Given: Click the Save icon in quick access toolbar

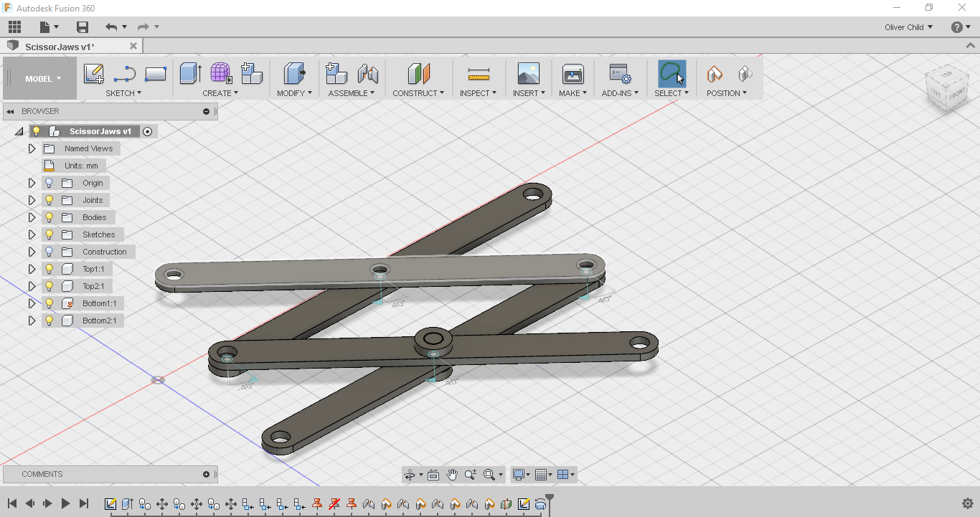Looking at the screenshot, I should click(x=82, y=27).
